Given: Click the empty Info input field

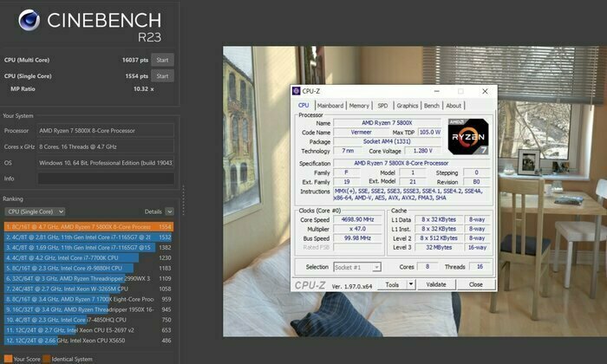Looking at the screenshot, I should click(x=106, y=179).
